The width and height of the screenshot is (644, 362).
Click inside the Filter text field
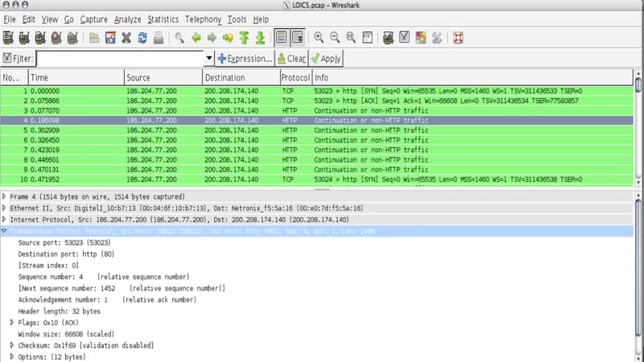click(119, 59)
